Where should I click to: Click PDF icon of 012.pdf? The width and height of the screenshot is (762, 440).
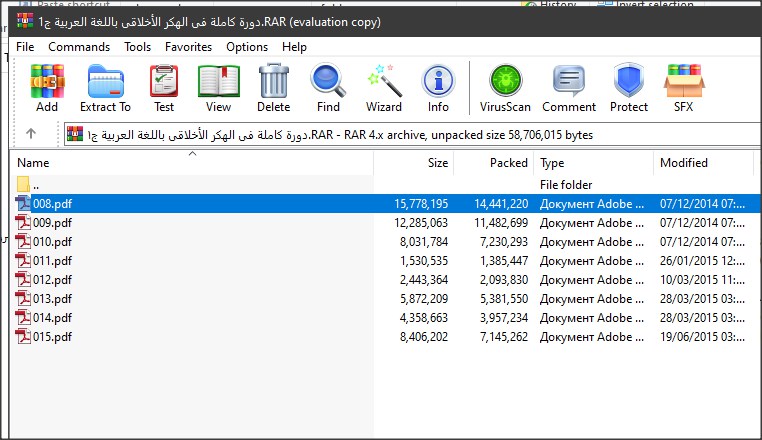23,279
